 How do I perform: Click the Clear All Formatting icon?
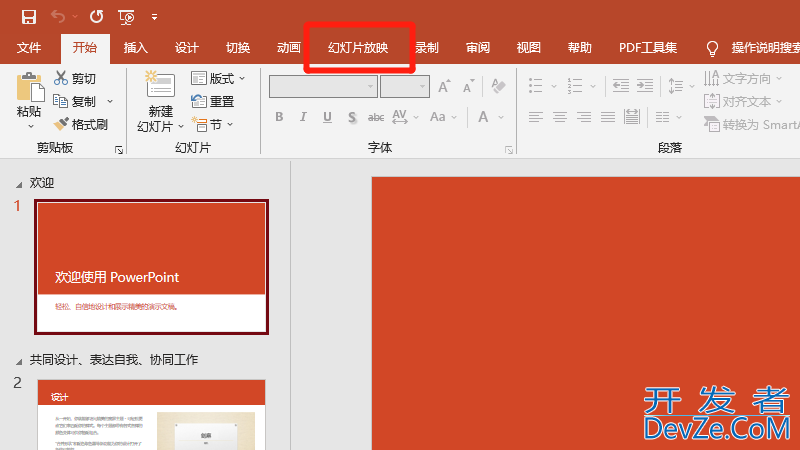tap(498, 86)
